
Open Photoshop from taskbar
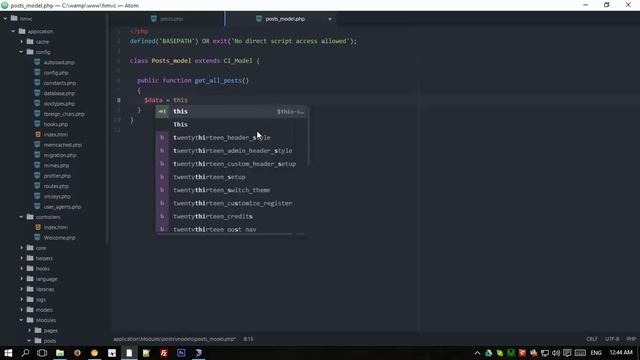click(181, 353)
